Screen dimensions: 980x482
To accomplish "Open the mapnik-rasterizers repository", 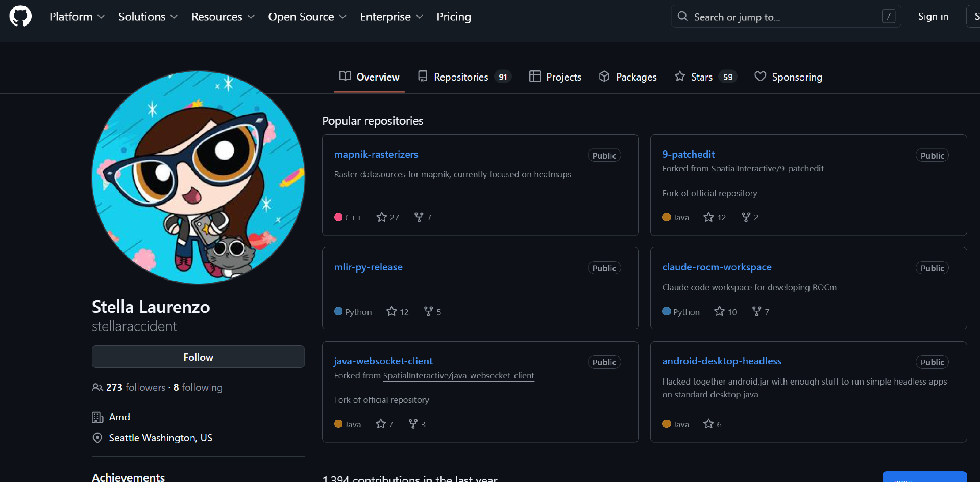I will 376,155.
